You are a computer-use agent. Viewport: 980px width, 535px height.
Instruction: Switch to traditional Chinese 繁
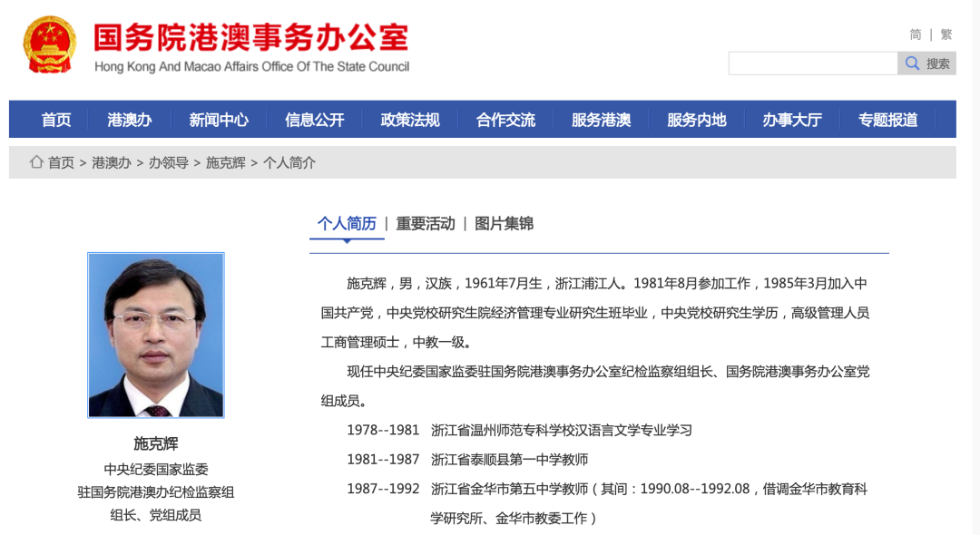pos(946,34)
